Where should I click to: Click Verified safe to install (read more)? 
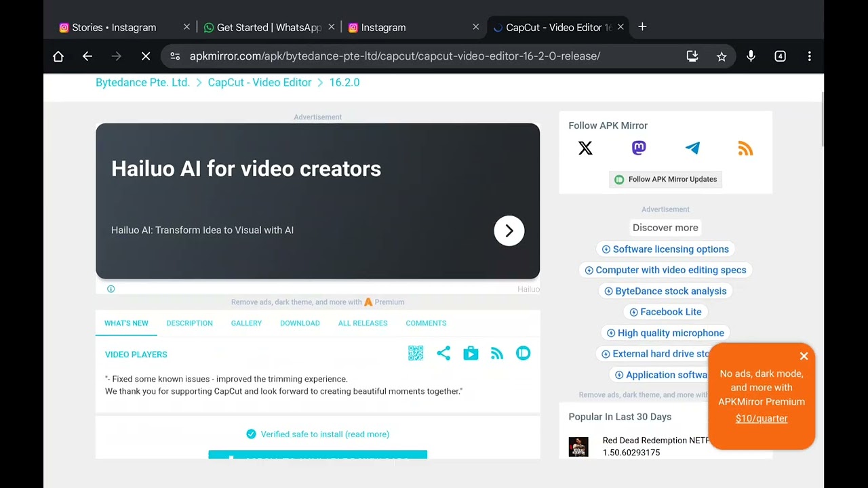point(317,434)
